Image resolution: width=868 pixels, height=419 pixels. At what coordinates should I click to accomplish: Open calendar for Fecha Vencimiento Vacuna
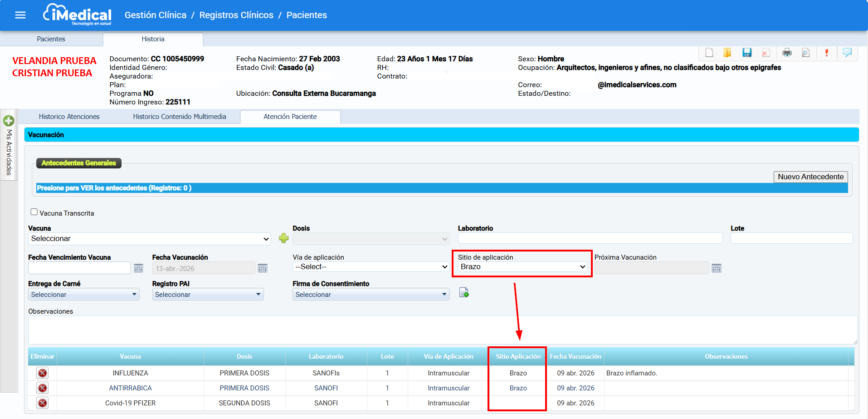point(139,268)
